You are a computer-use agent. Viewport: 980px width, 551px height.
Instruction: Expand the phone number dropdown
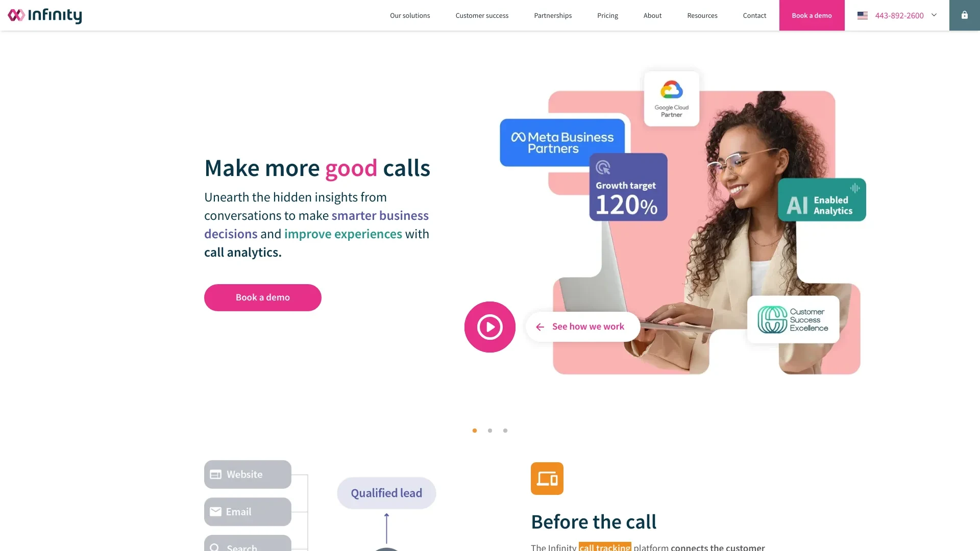pyautogui.click(x=934, y=15)
